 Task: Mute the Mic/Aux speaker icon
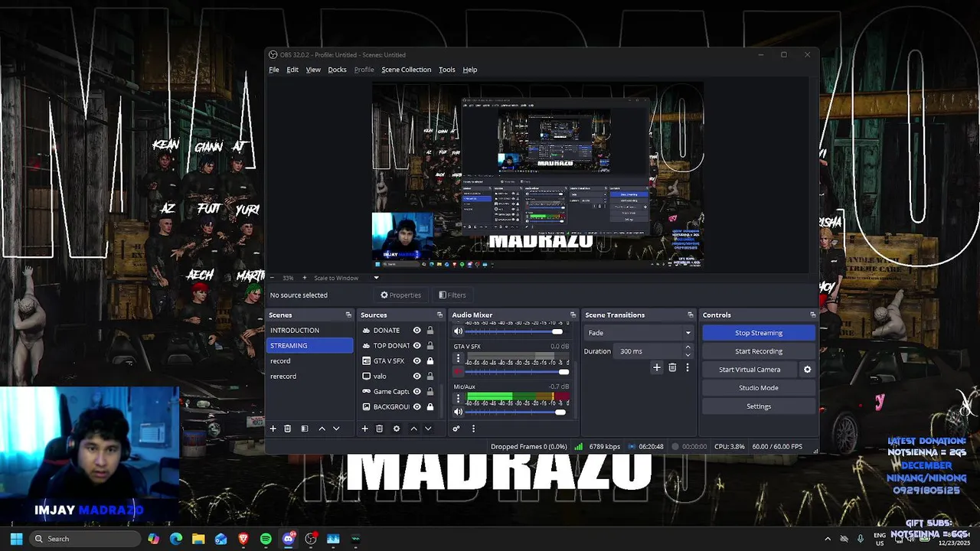pos(458,412)
